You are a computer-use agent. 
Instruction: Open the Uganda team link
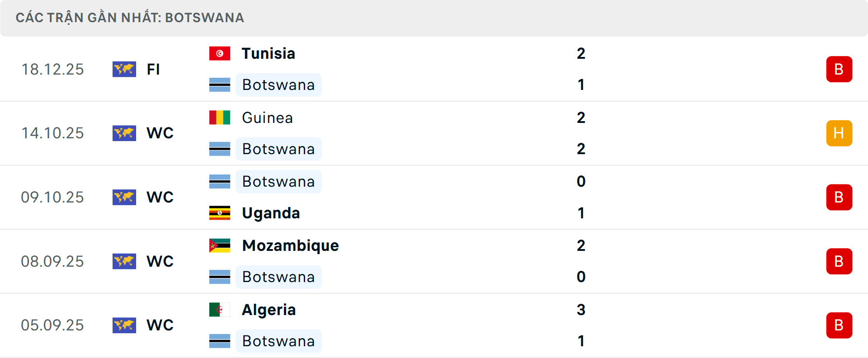coord(271,213)
